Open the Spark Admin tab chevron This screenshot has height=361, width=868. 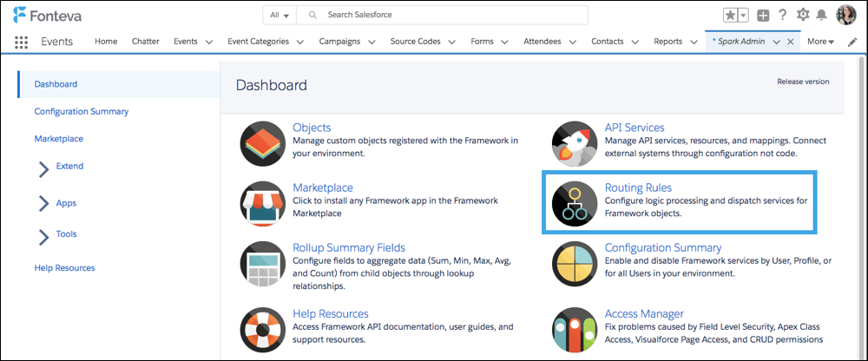tap(776, 42)
